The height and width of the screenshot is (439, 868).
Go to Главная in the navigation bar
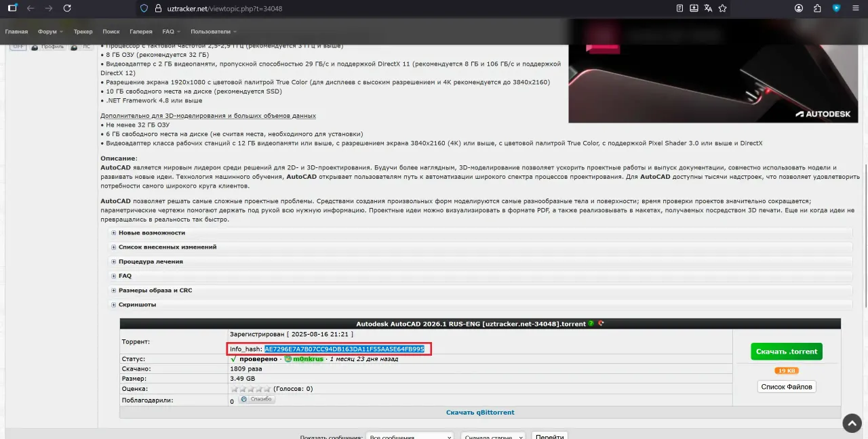pyautogui.click(x=16, y=32)
